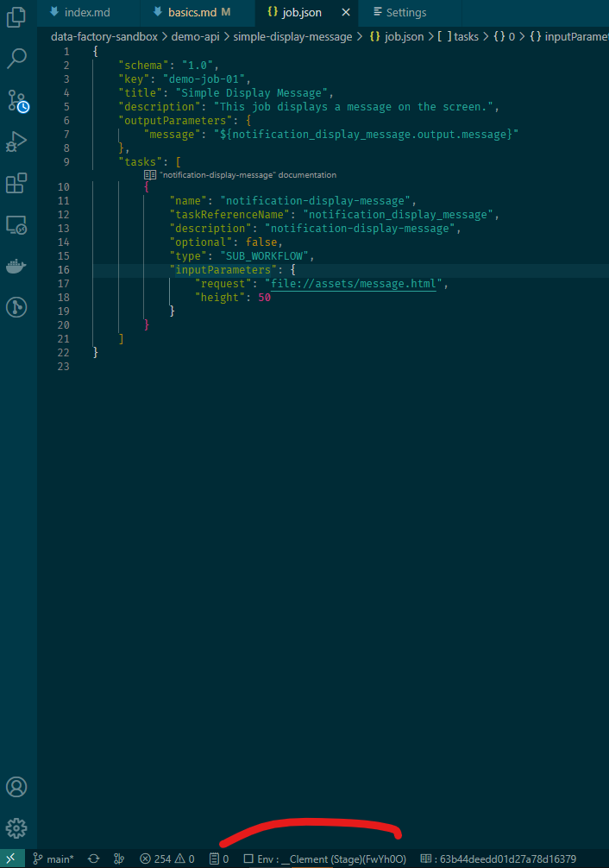Open the Run and Debug view

[x=16, y=142]
